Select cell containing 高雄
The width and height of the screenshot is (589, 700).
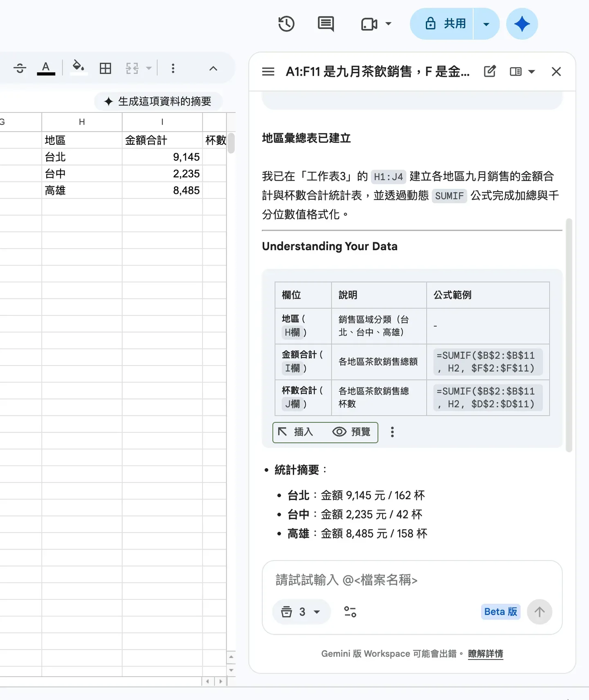[82, 191]
